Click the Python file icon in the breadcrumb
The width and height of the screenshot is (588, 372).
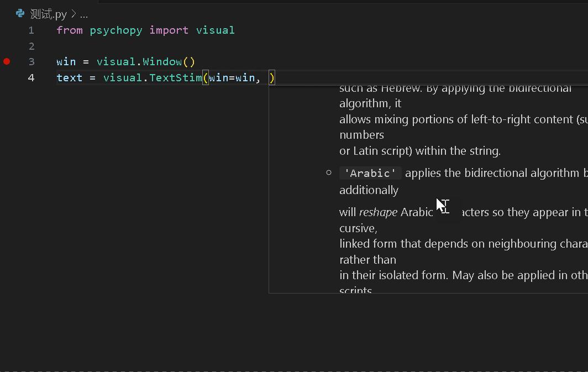coord(20,13)
